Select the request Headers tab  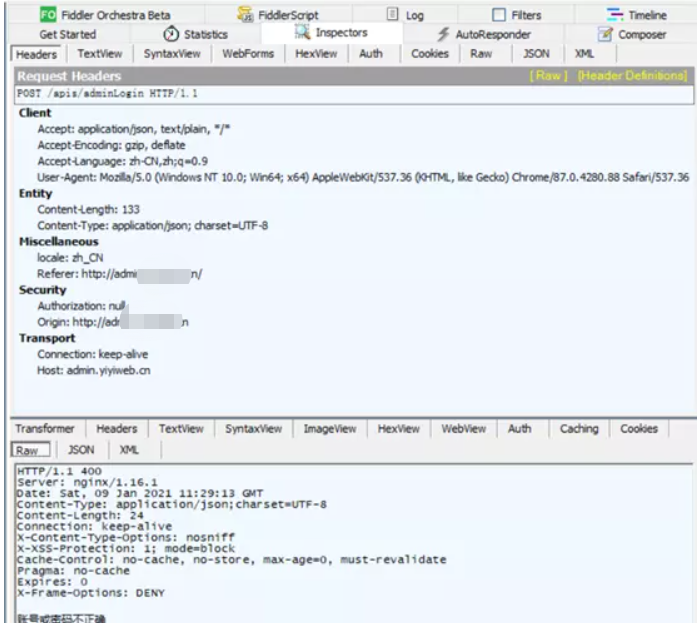36,54
